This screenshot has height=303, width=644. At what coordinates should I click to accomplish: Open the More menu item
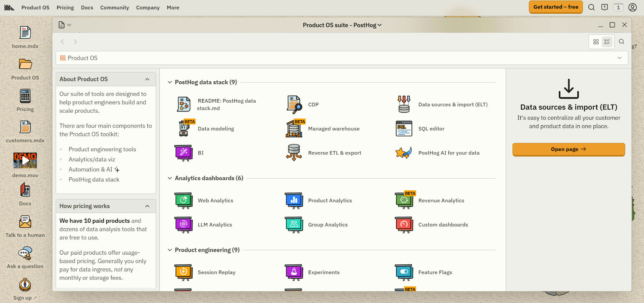(x=173, y=8)
